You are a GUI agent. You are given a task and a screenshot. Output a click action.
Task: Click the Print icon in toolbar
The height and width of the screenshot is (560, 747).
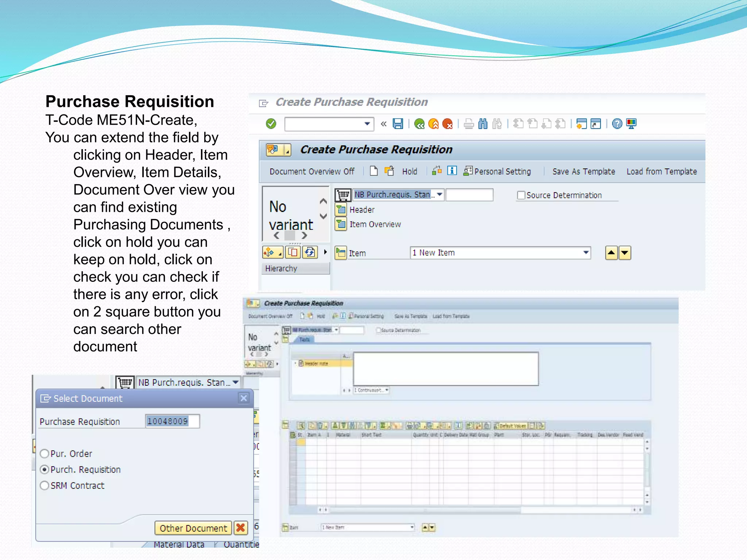469,124
